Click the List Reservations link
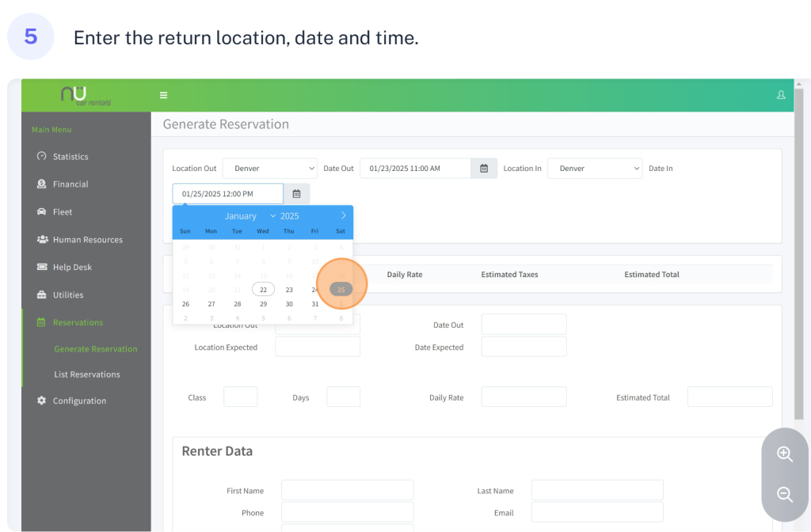This screenshot has width=811, height=532. (87, 374)
